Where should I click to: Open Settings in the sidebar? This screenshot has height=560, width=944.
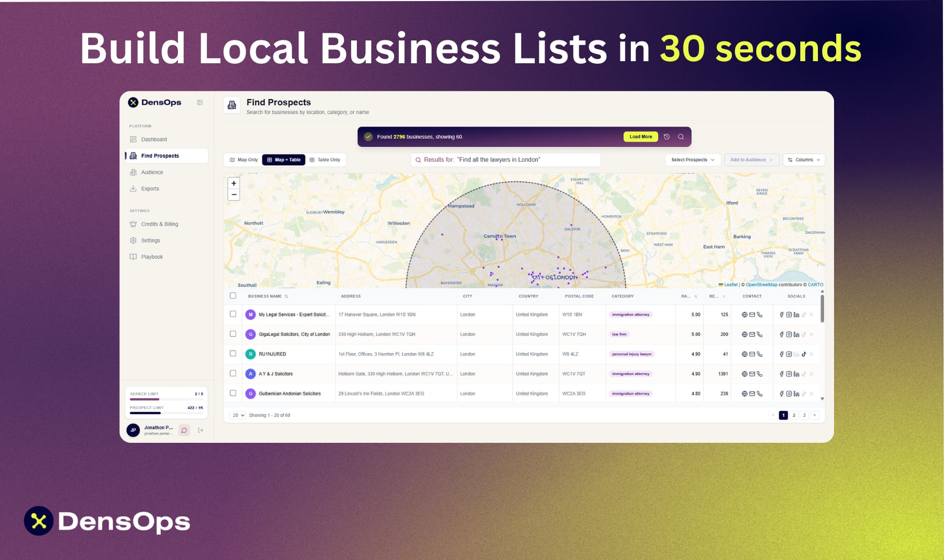click(166, 241)
